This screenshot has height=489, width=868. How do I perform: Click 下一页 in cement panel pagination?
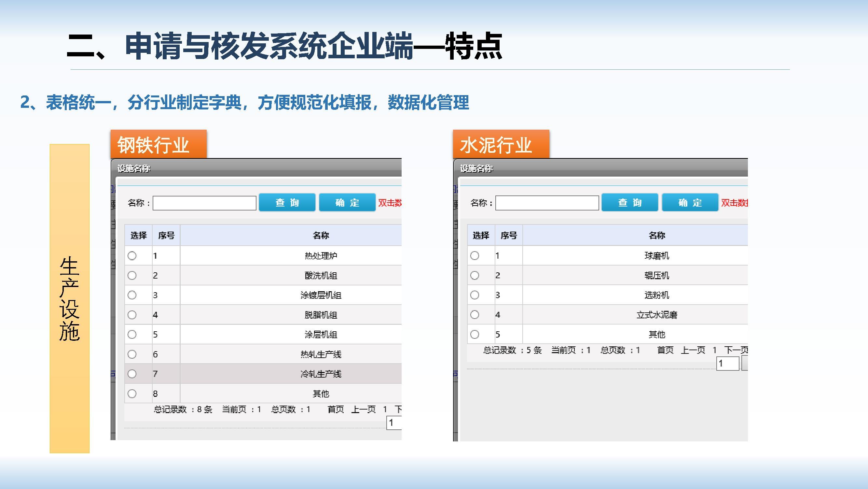pos(736,350)
